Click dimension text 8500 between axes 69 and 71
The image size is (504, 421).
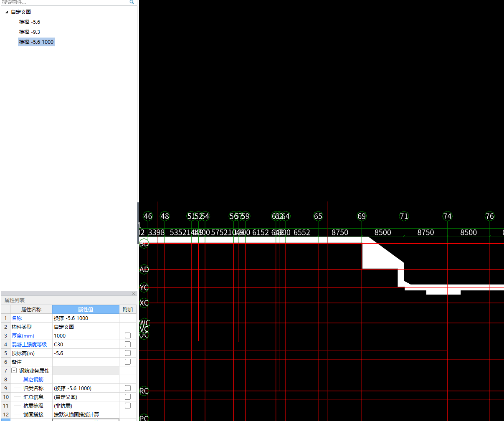pos(383,232)
